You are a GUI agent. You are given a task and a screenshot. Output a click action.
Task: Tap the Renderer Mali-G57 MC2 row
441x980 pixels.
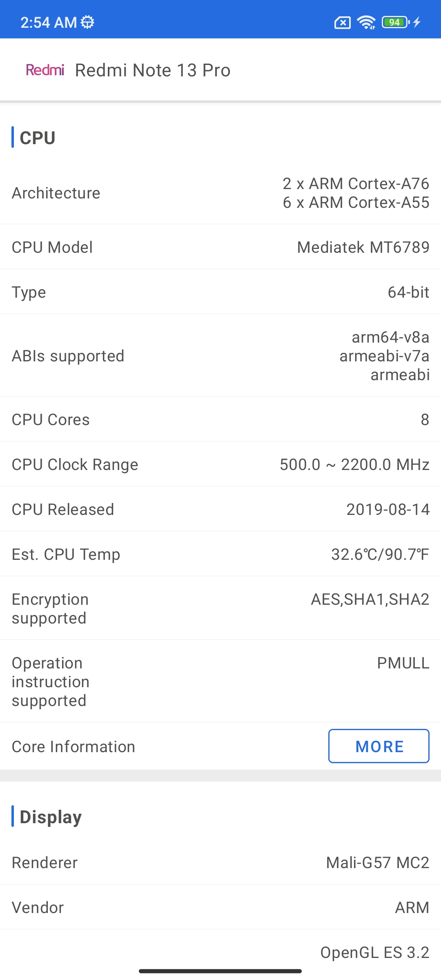point(220,862)
